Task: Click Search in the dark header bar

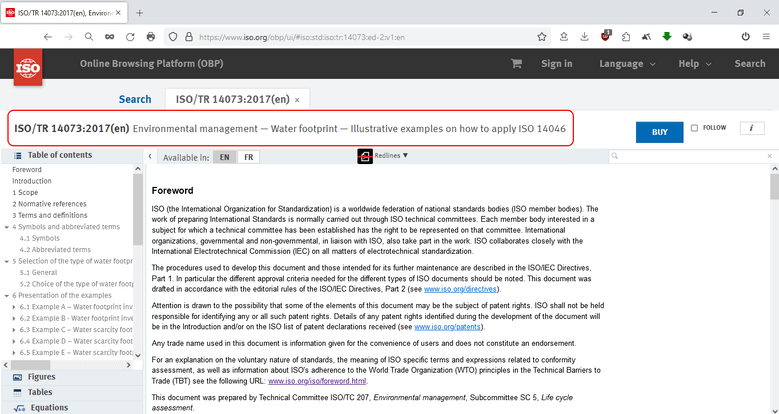Action: 750,64
